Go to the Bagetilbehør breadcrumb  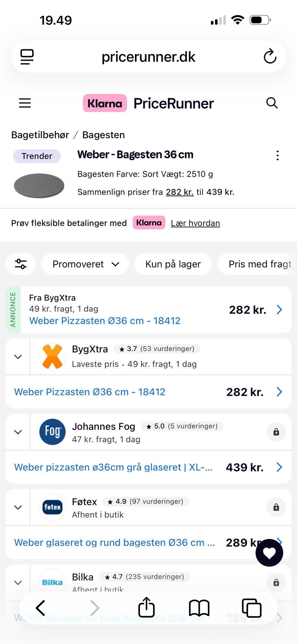point(40,135)
